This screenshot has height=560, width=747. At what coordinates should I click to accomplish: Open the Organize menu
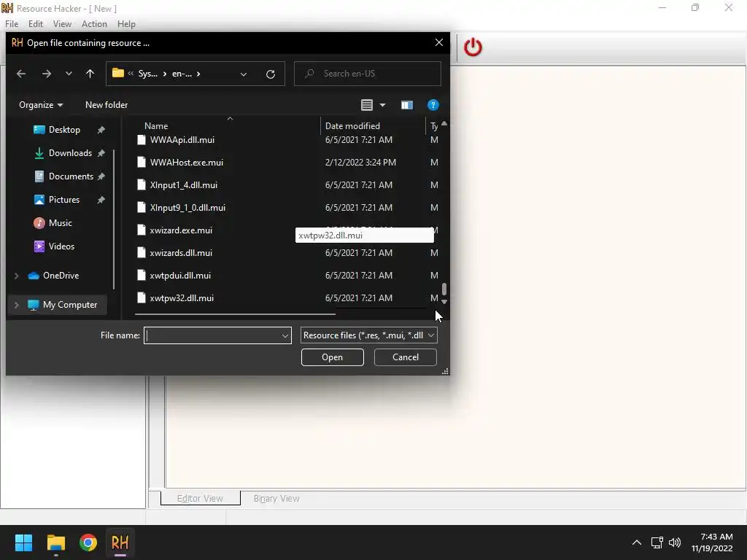[41, 105]
